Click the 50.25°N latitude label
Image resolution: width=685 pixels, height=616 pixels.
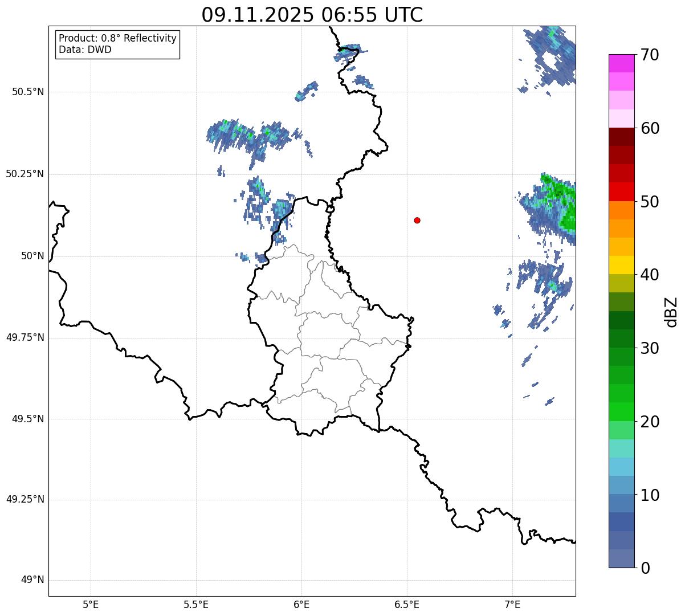click(25, 174)
